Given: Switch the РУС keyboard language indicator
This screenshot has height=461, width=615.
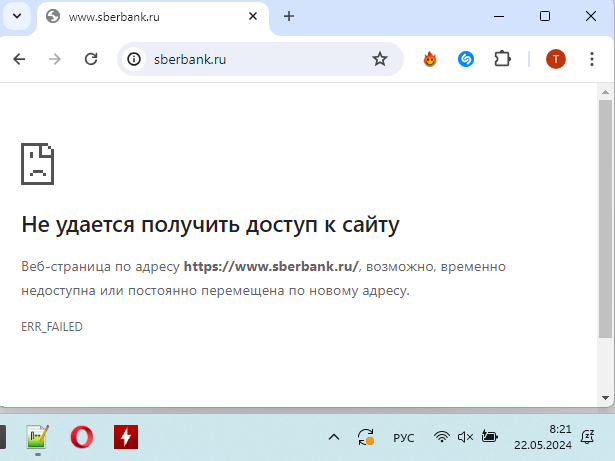Looking at the screenshot, I should [403, 437].
